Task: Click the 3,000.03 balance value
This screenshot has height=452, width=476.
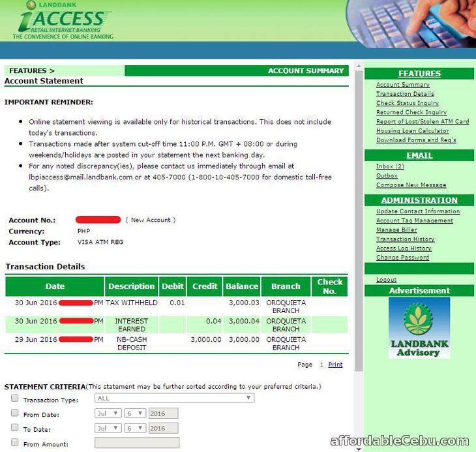Action: (x=244, y=303)
